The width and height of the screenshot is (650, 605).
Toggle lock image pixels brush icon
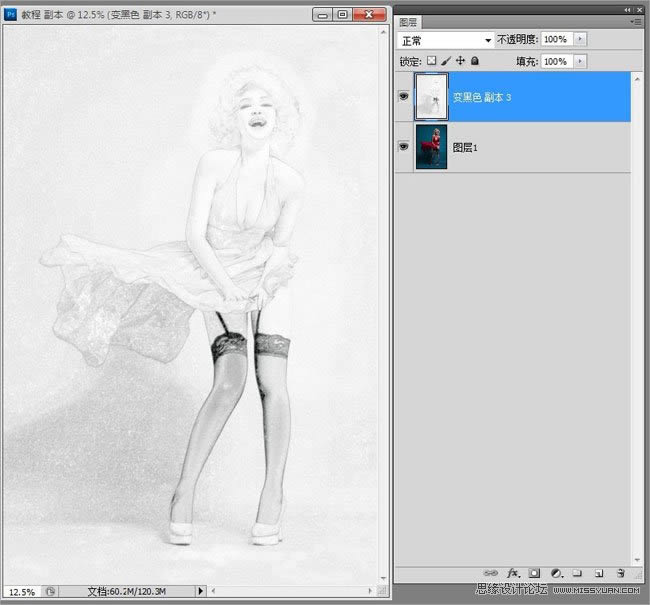(x=446, y=61)
